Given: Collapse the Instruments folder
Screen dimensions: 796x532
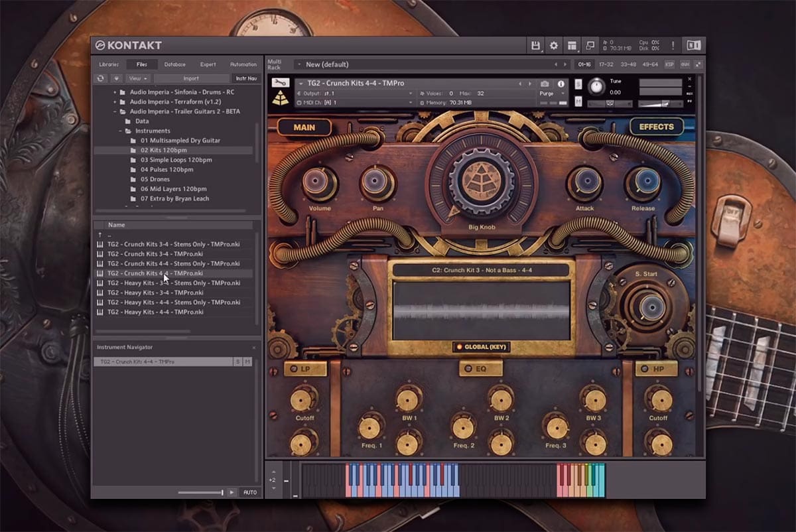Looking at the screenshot, I should 120,131.
